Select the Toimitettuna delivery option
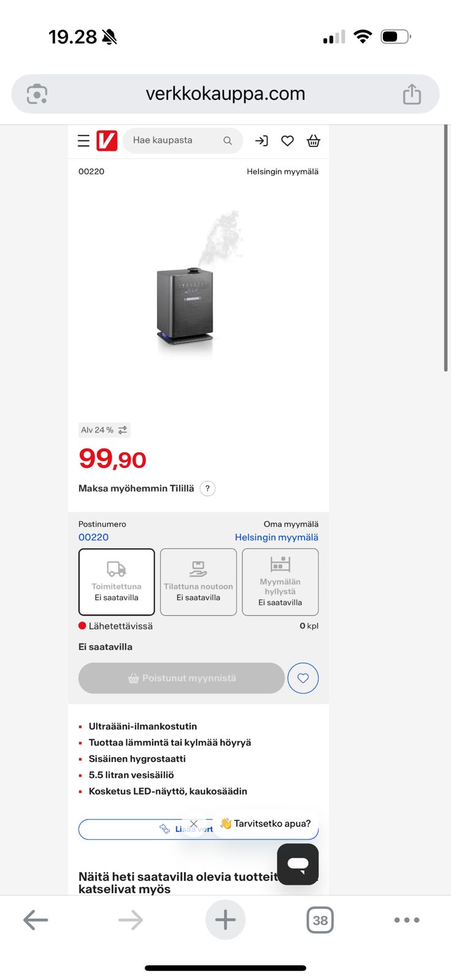Screen dimensions: 451x980 [x=116, y=582]
